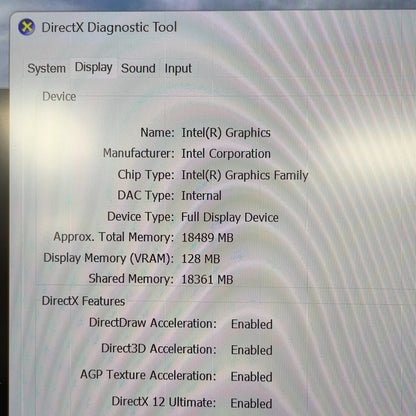The width and height of the screenshot is (416, 416).
Task: Click AGP Texture Acceleration Enabled status
Action: [252, 377]
